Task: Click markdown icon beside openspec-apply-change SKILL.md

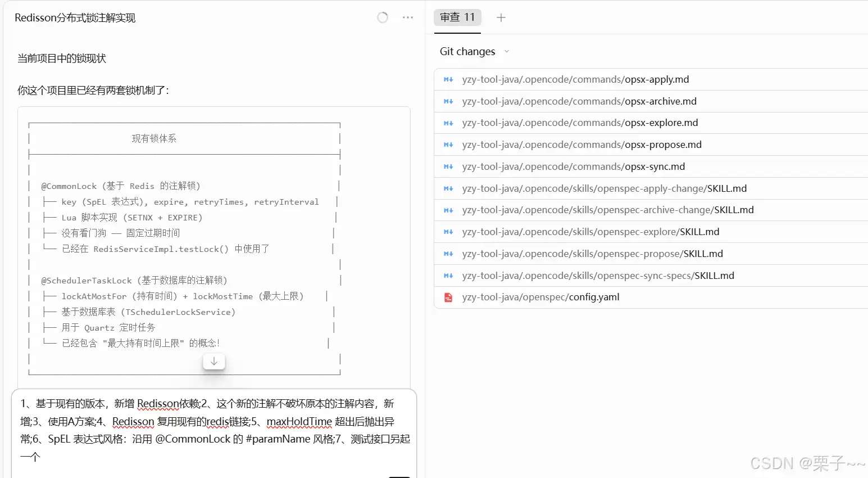Action: (448, 188)
